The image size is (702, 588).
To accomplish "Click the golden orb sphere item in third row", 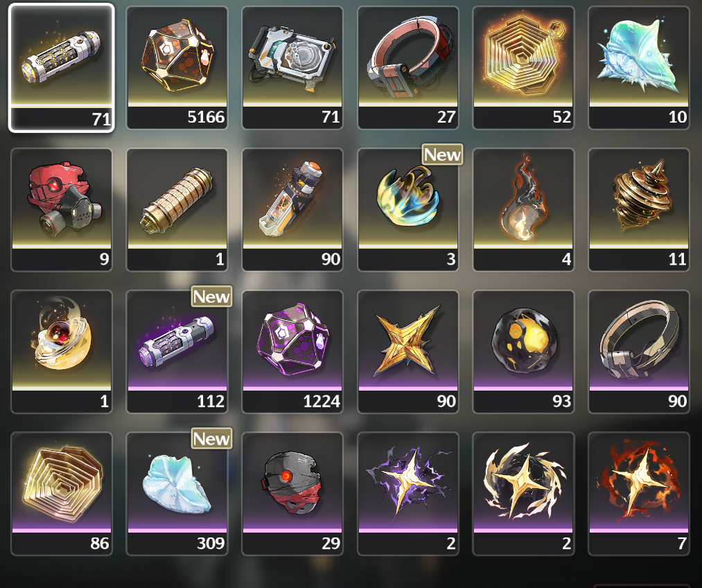I will point(62,352).
